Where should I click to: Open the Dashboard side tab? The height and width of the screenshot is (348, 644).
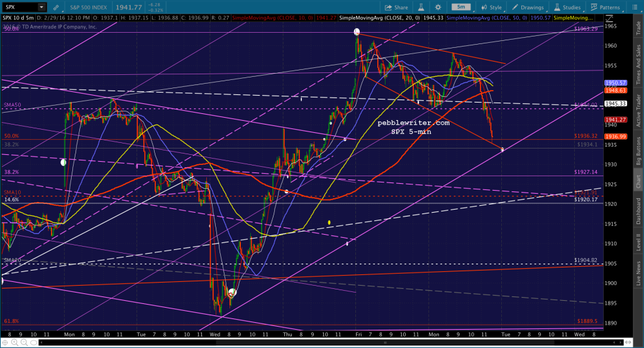(638, 211)
